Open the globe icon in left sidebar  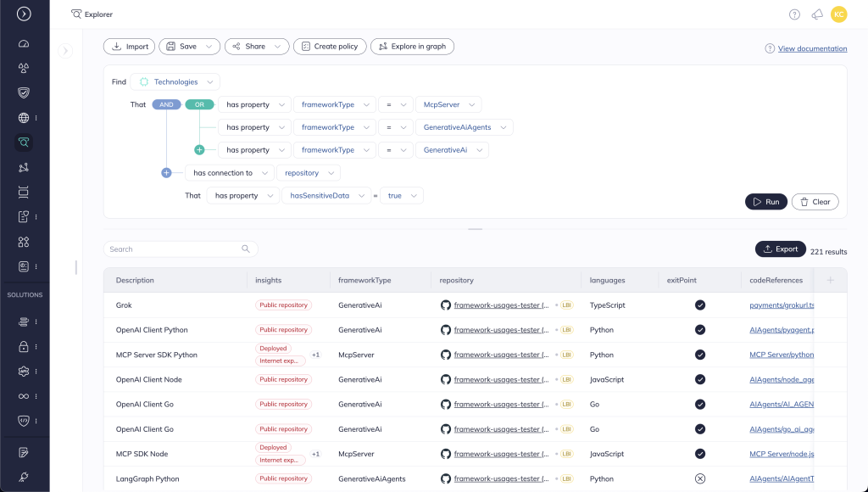point(24,118)
